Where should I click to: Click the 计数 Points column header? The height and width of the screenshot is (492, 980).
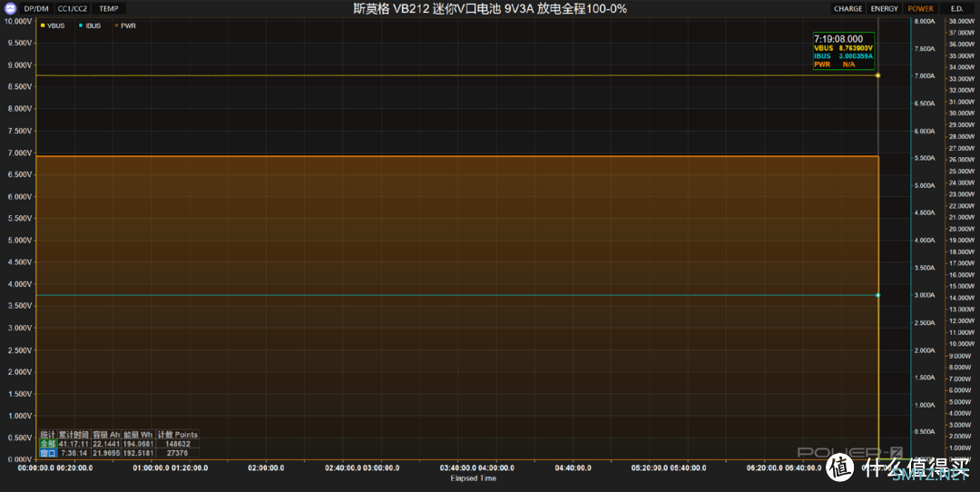click(x=178, y=435)
